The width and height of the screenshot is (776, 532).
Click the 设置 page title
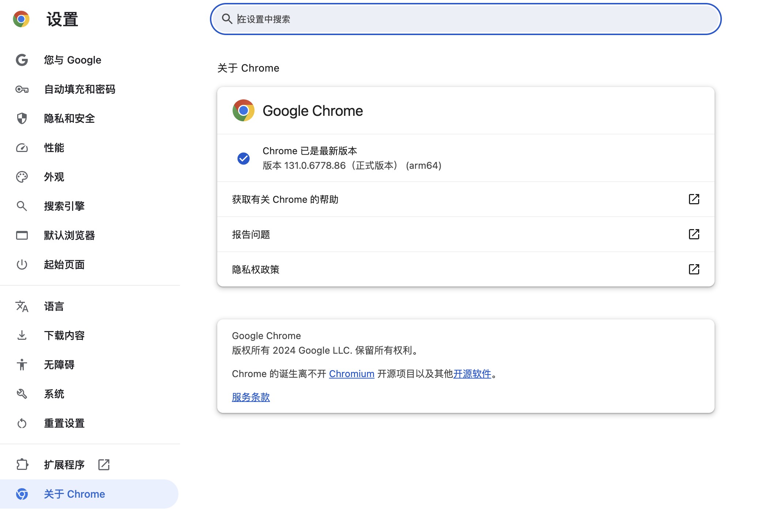point(62,19)
